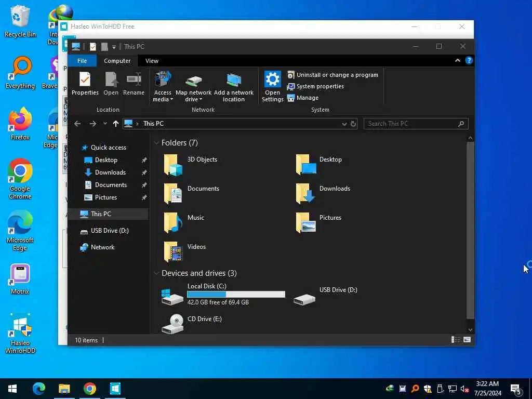532x399 pixels.
Task: Click the Search This PC field
Action: [416, 124]
